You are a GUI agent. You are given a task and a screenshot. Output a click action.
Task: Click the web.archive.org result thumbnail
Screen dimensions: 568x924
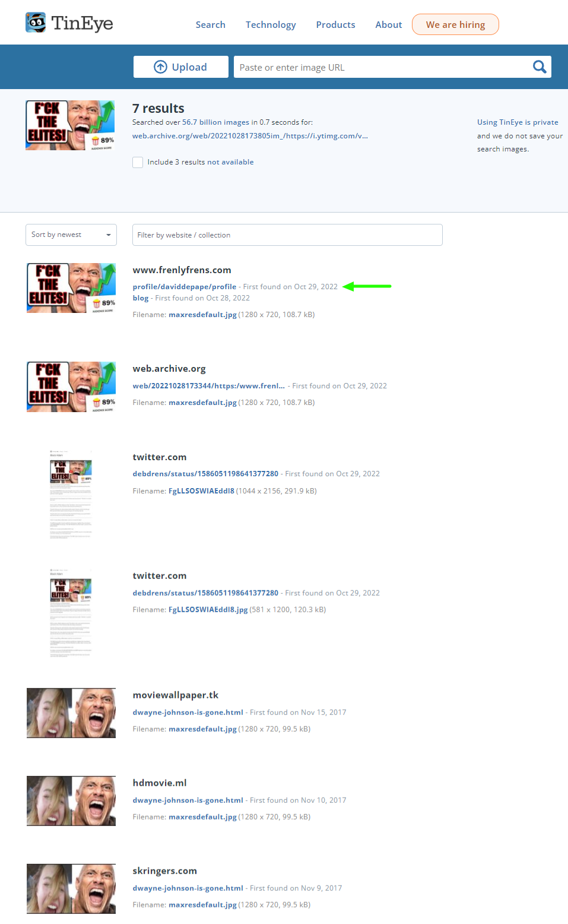pos(71,387)
